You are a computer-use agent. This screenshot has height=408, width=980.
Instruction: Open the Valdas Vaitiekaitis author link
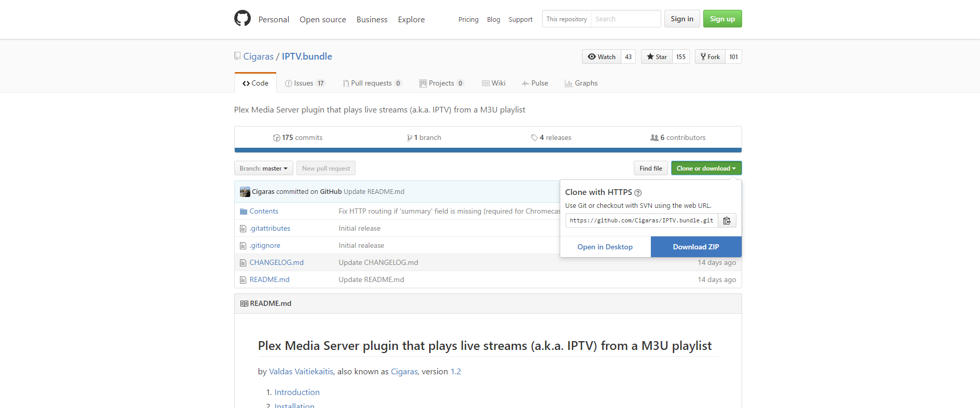(x=301, y=372)
